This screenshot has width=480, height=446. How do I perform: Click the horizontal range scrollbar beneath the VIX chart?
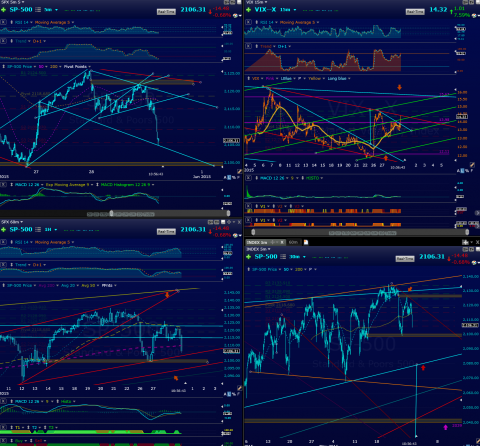(x=360, y=232)
